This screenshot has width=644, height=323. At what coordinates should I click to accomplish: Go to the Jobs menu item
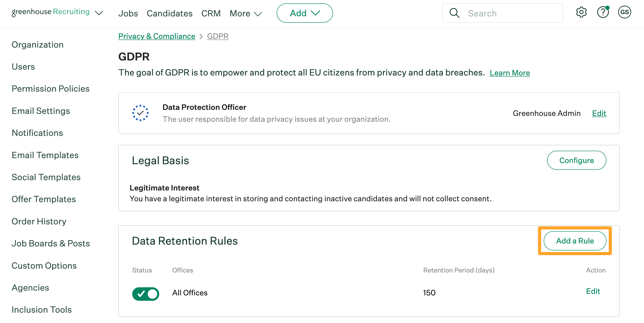click(128, 13)
